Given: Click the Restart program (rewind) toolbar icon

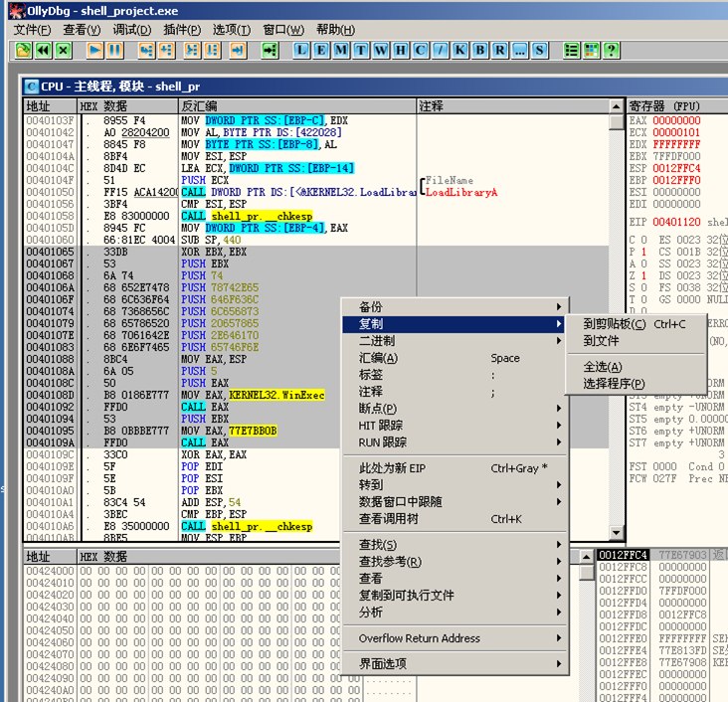Looking at the screenshot, I should coord(43,50).
